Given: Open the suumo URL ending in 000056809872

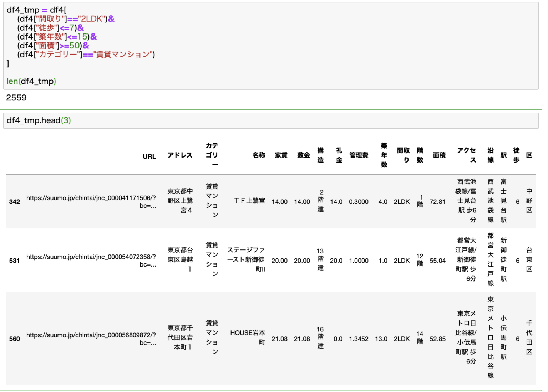Looking at the screenshot, I should point(91,335).
